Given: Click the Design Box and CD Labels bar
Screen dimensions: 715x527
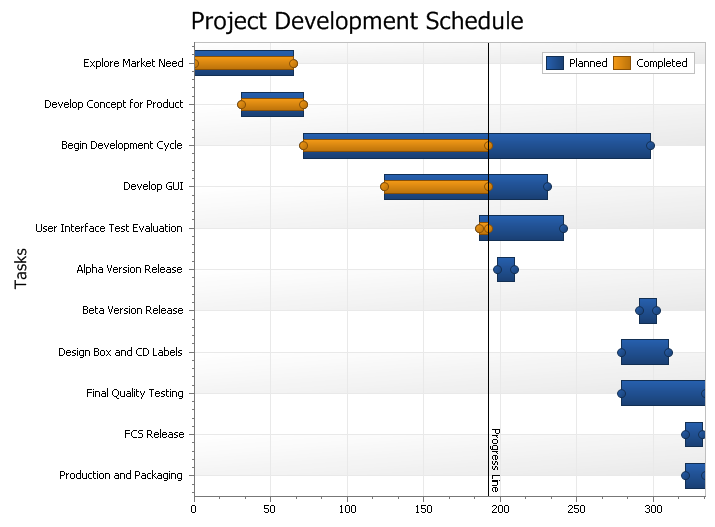Looking at the screenshot, I should point(645,352).
